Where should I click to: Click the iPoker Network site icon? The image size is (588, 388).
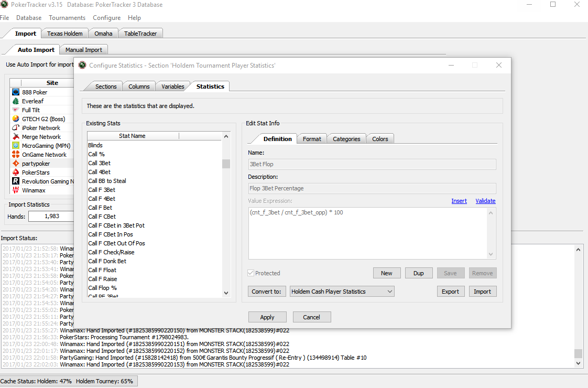point(16,127)
